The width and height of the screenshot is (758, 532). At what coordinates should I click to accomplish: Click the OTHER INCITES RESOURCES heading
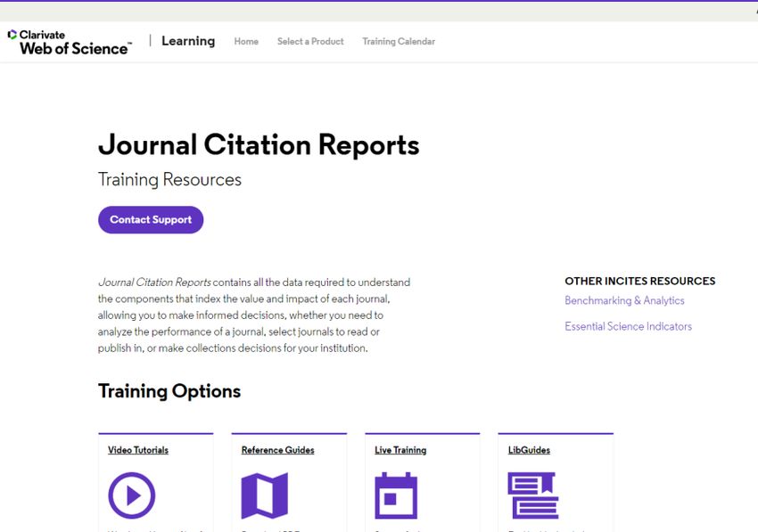(640, 282)
